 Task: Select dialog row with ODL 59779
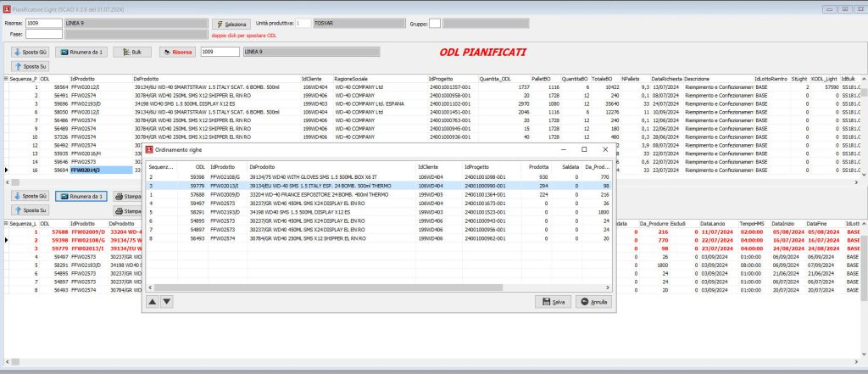[x=379, y=186]
